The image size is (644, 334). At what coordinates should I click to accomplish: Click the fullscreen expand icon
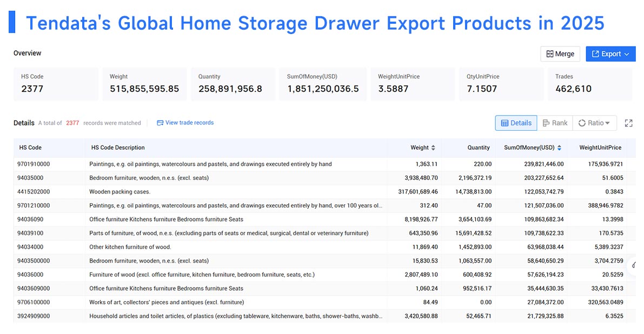628,123
